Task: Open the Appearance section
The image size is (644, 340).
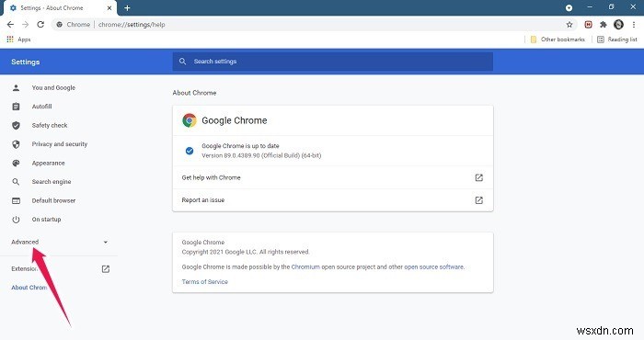Action: 49,164
